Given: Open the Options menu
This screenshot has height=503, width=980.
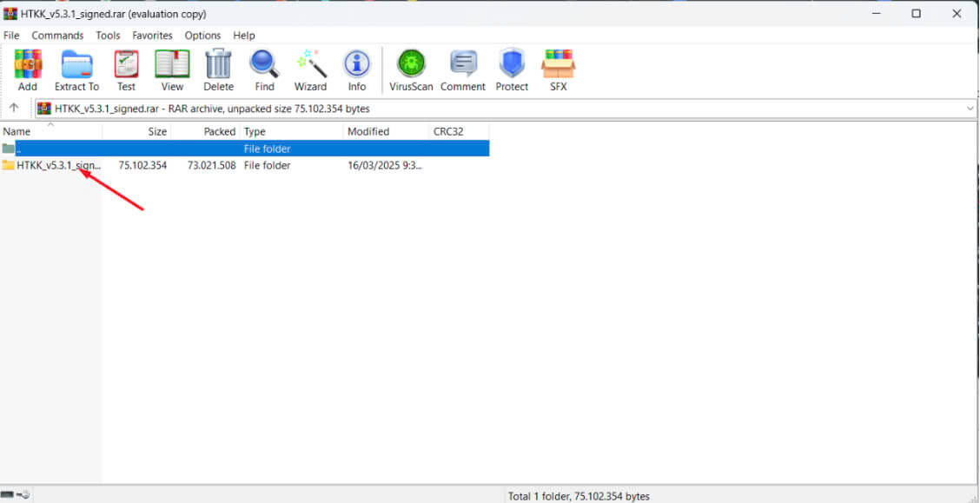Looking at the screenshot, I should tap(202, 36).
